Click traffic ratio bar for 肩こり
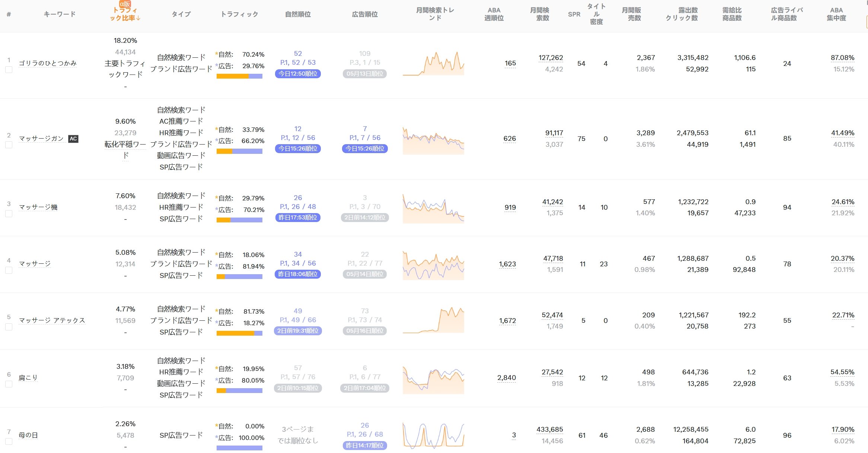Screen dimensions: 868x453 [x=239, y=391]
